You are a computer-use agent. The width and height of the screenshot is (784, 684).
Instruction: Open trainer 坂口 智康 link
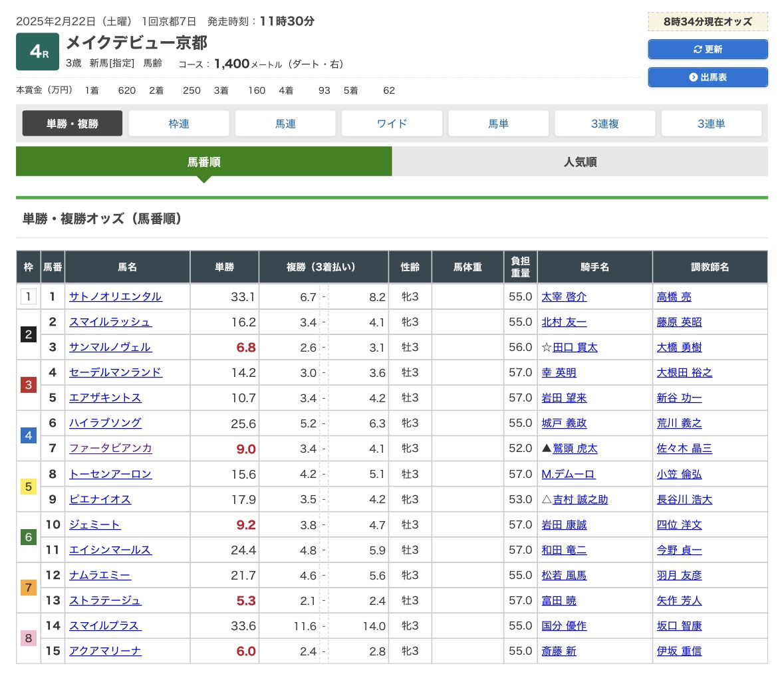(679, 626)
